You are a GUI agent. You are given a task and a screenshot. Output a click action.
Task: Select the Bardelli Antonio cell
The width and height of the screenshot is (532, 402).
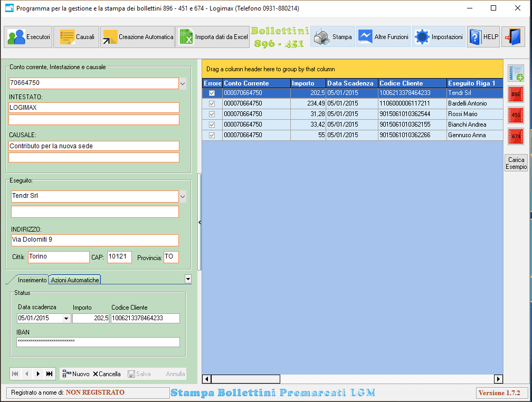[474, 103]
